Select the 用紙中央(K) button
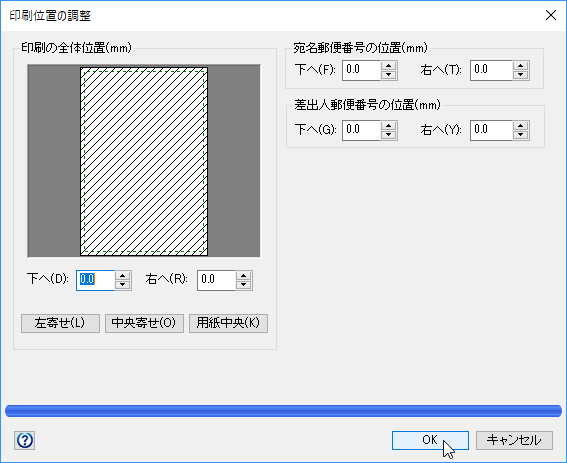This screenshot has width=567, height=463. click(229, 323)
